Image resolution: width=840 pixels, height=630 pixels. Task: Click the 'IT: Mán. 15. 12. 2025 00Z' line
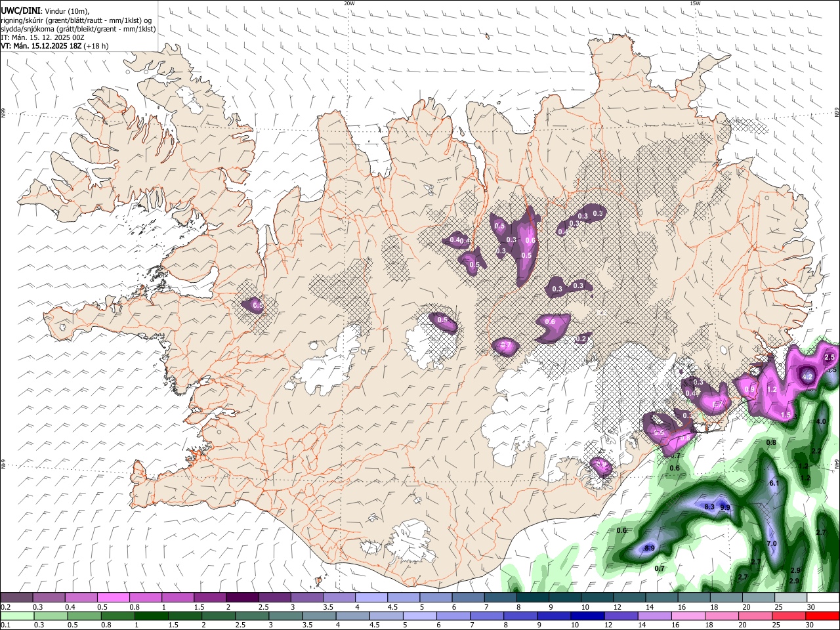pos(43,37)
